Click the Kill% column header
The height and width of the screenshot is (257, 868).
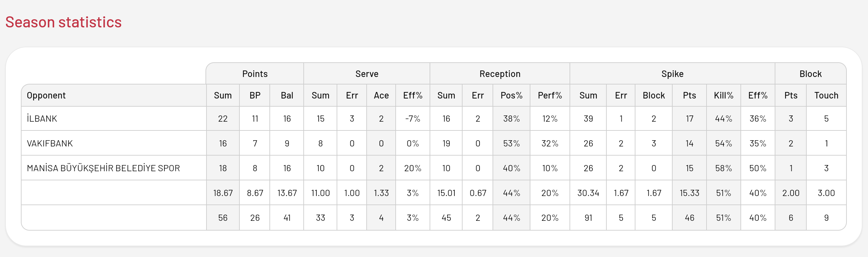(723, 96)
